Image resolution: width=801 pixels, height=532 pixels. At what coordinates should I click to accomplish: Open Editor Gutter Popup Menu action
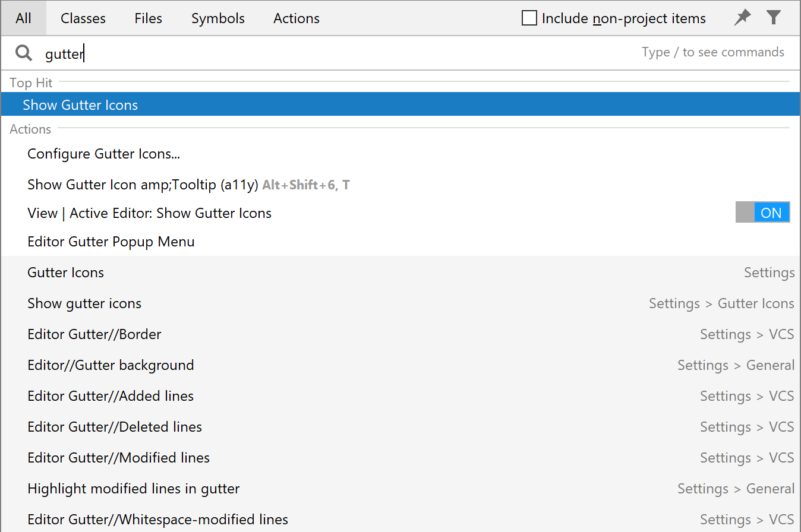pyautogui.click(x=400, y=242)
